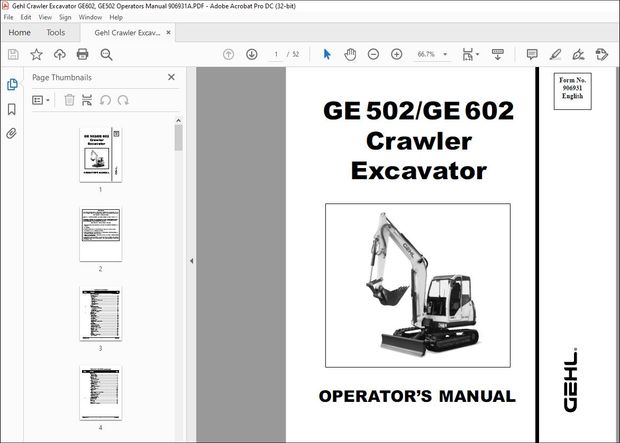Select the arrow selection tool

pos(327,54)
